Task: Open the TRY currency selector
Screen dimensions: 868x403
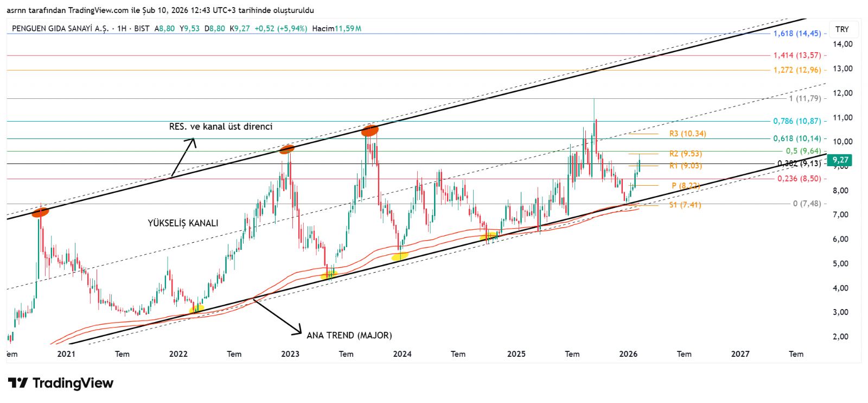Action: pyautogui.click(x=842, y=29)
